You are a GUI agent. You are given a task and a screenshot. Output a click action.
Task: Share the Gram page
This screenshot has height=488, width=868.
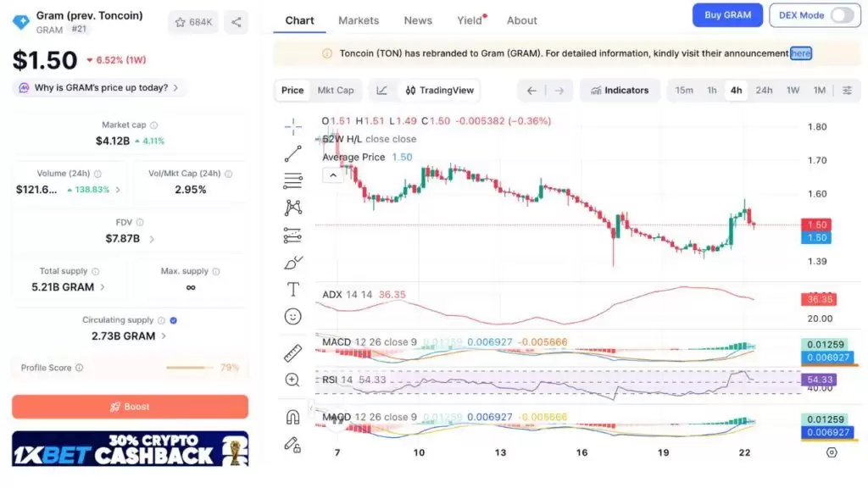coord(236,22)
